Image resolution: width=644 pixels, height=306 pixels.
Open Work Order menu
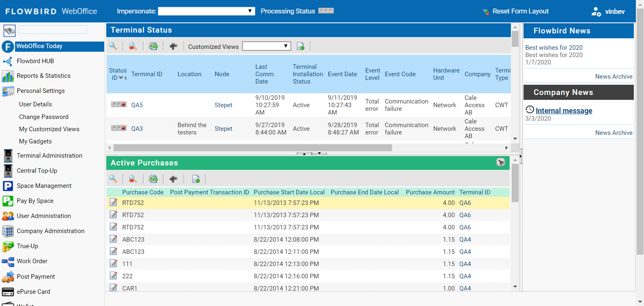[x=32, y=261]
